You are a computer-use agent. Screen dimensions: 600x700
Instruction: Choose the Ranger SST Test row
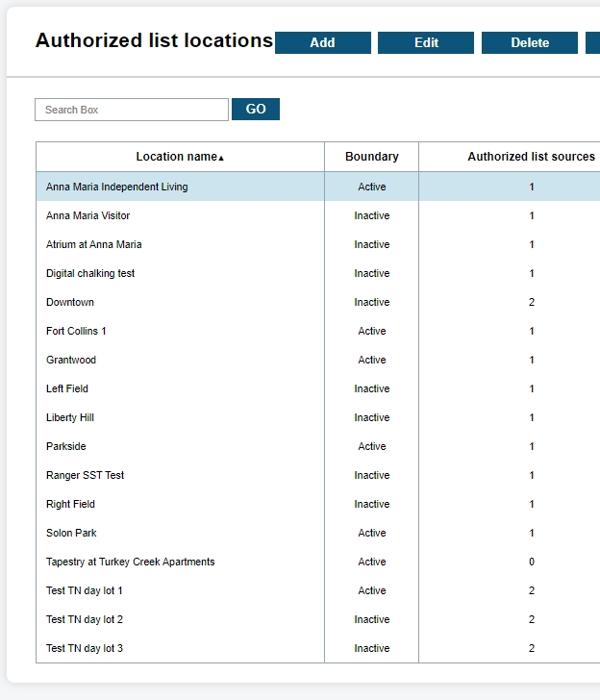pos(86,475)
